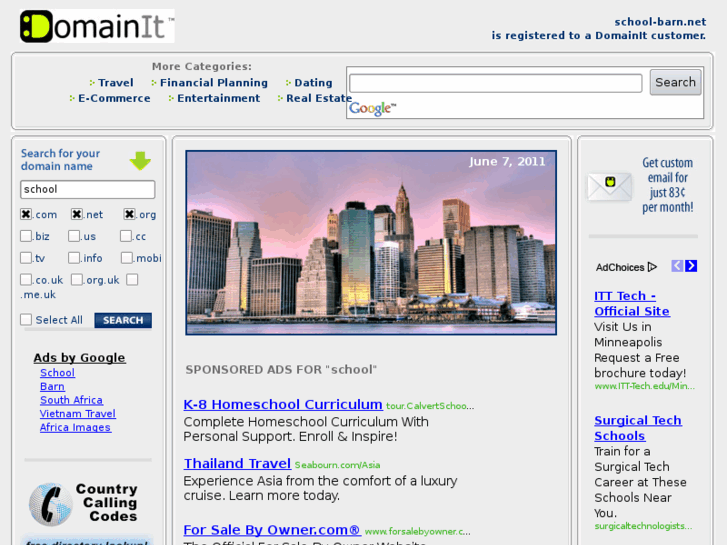This screenshot has width=727, height=545.
Task: Focus the Google search text field
Action: coord(495,83)
